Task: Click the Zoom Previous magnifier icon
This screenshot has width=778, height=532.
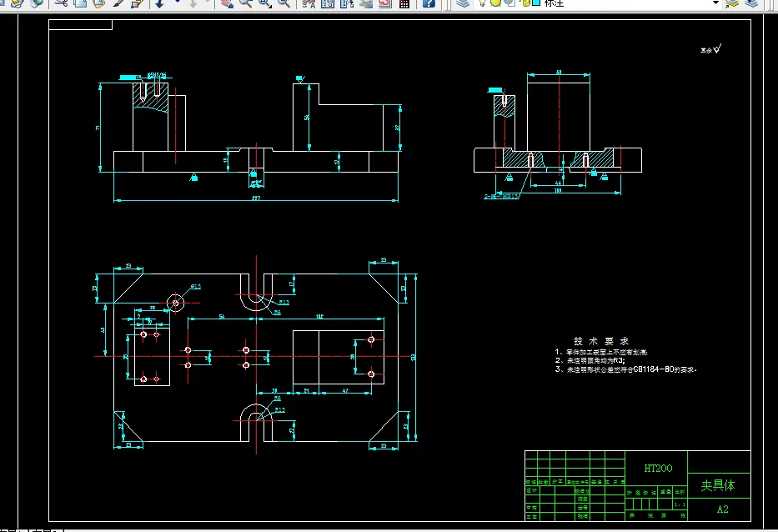Action: tap(284, 3)
